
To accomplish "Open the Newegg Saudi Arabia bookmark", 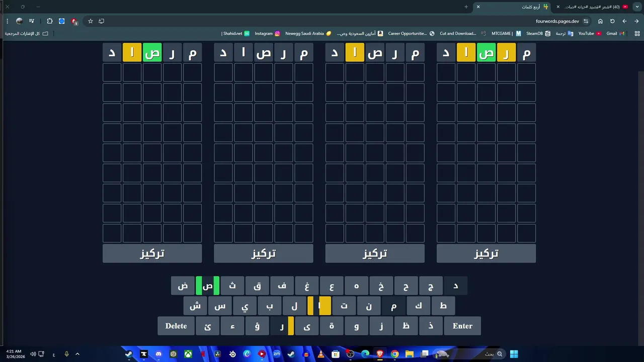I will [x=308, y=34].
